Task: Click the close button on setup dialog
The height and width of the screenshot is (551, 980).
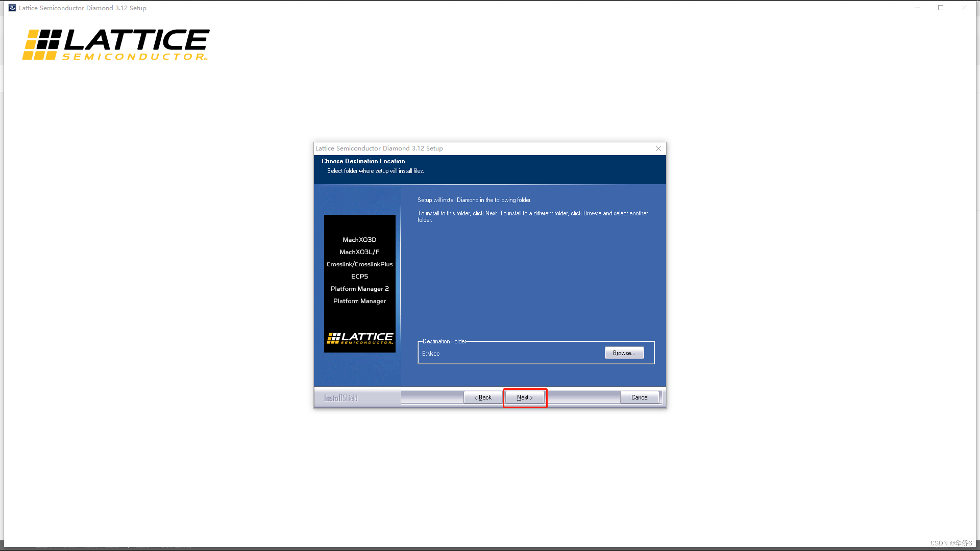Action: pos(658,148)
